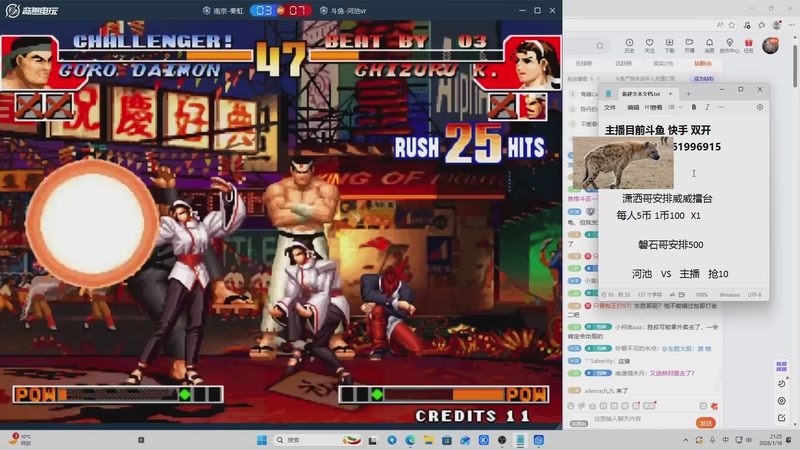This screenshot has height=450, width=800.
Task: Open the 文件 menu in Notepad
Action: [x=610, y=107]
